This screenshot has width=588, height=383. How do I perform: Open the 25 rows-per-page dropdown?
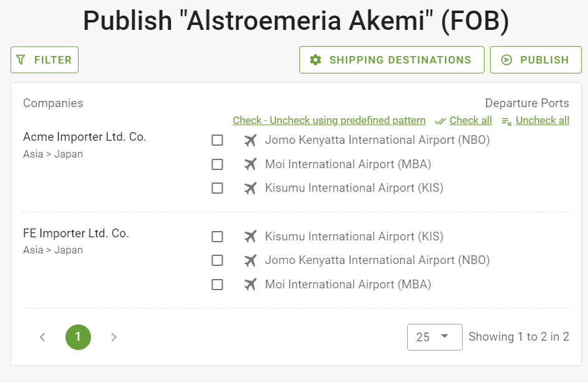click(x=435, y=337)
